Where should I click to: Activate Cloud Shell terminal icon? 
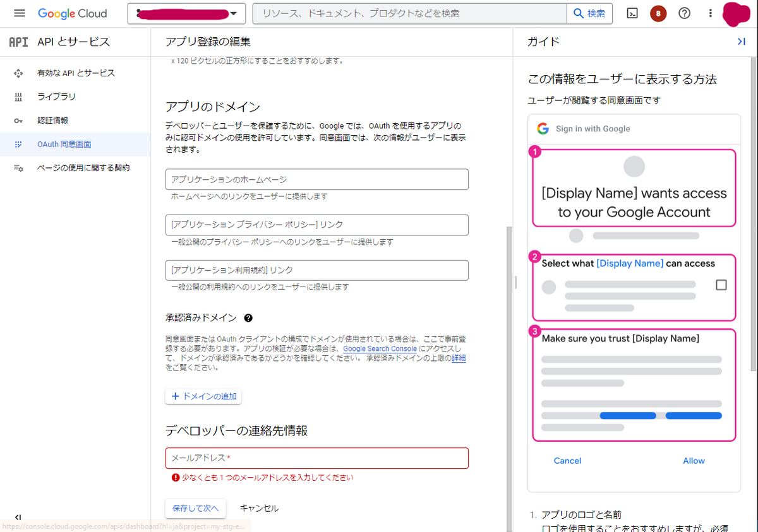(x=632, y=13)
